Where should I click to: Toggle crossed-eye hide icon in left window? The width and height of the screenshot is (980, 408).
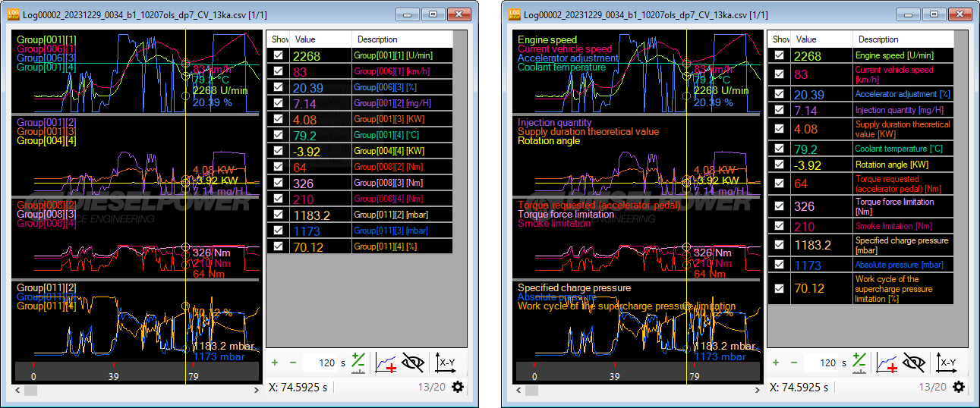[413, 363]
